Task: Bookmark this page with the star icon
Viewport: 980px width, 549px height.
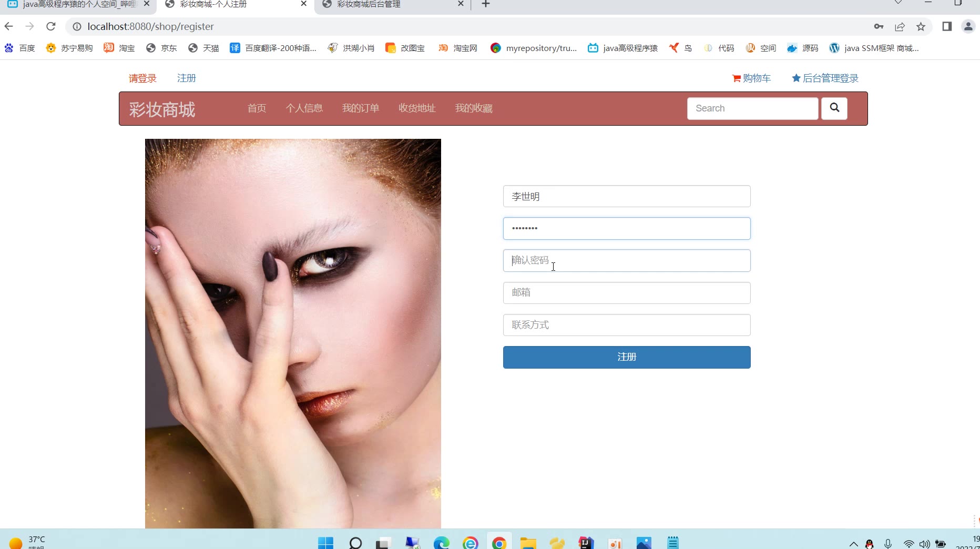Action: [x=921, y=26]
